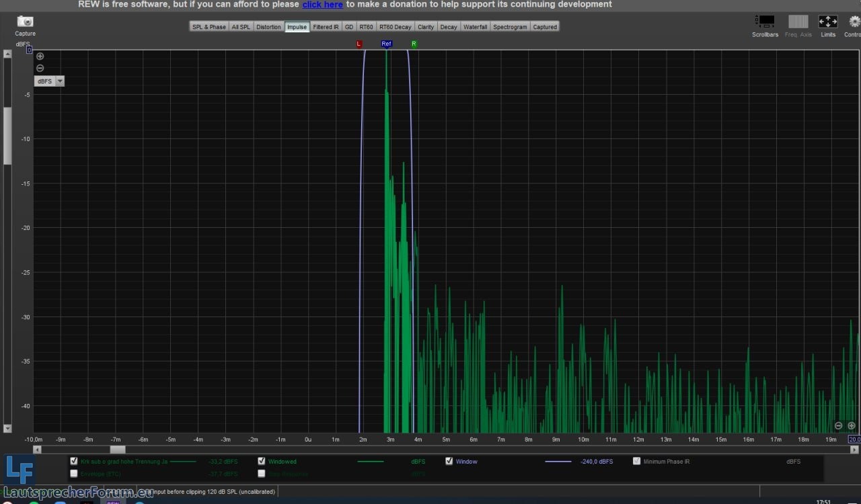Click the vertical scrollbar up arrow
This screenshot has height=504, width=861.
[7, 54]
